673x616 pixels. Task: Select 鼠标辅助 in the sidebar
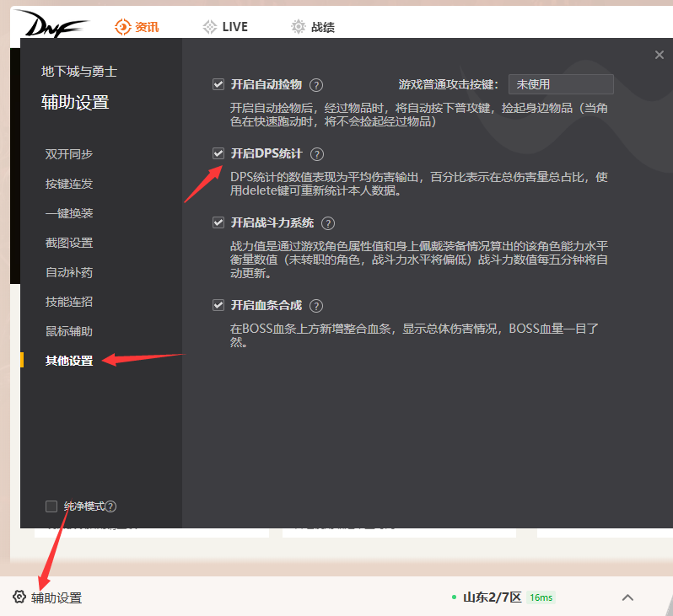click(69, 331)
